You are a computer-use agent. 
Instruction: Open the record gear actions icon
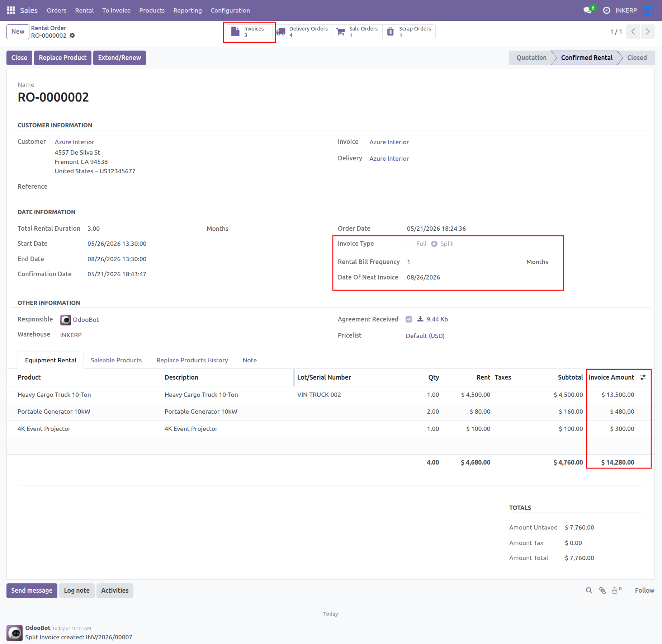click(72, 36)
